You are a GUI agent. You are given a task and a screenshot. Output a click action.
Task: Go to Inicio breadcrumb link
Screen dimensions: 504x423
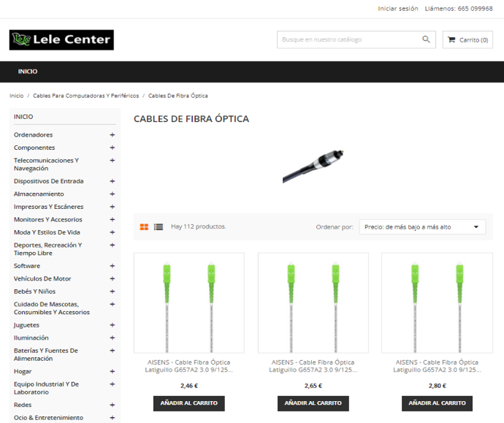[16, 96]
